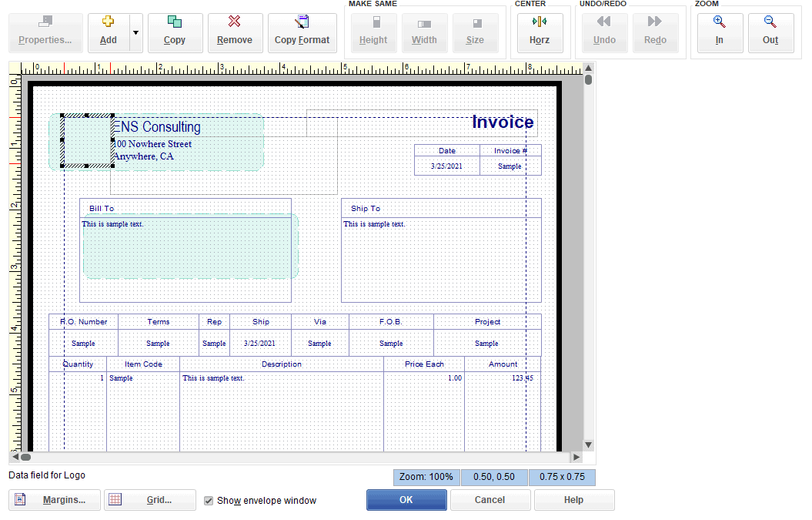Open the Properties dialog button

(45, 33)
